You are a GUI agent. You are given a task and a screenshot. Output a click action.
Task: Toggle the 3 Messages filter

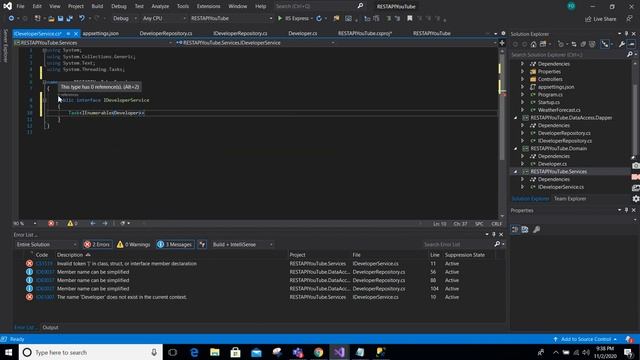175,244
